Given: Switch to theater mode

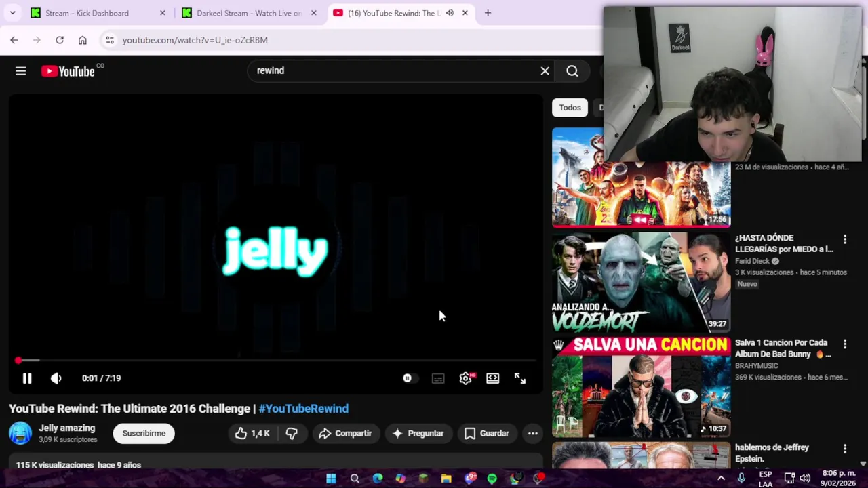Looking at the screenshot, I should click(x=492, y=378).
